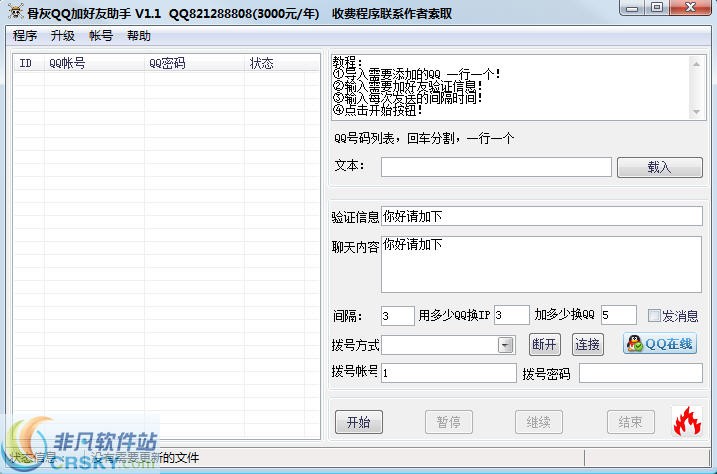
Task: Click the QQ帐号 column header
Action: point(94,64)
